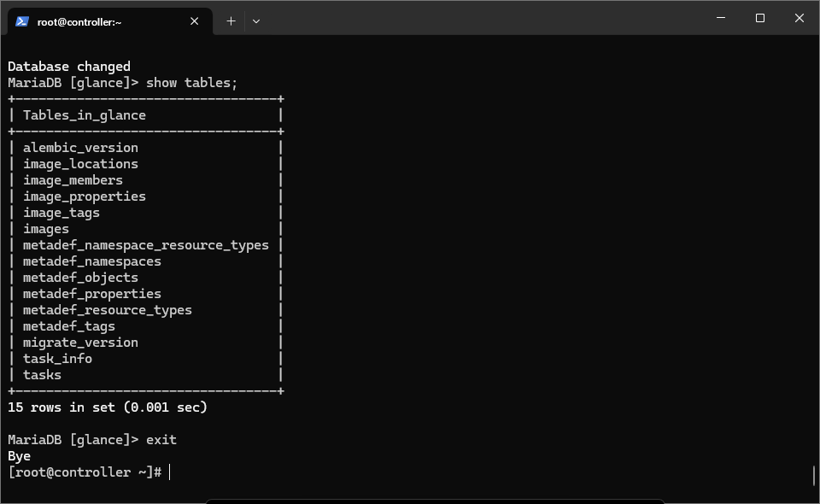Click the 'show tables;' command text

191,83
